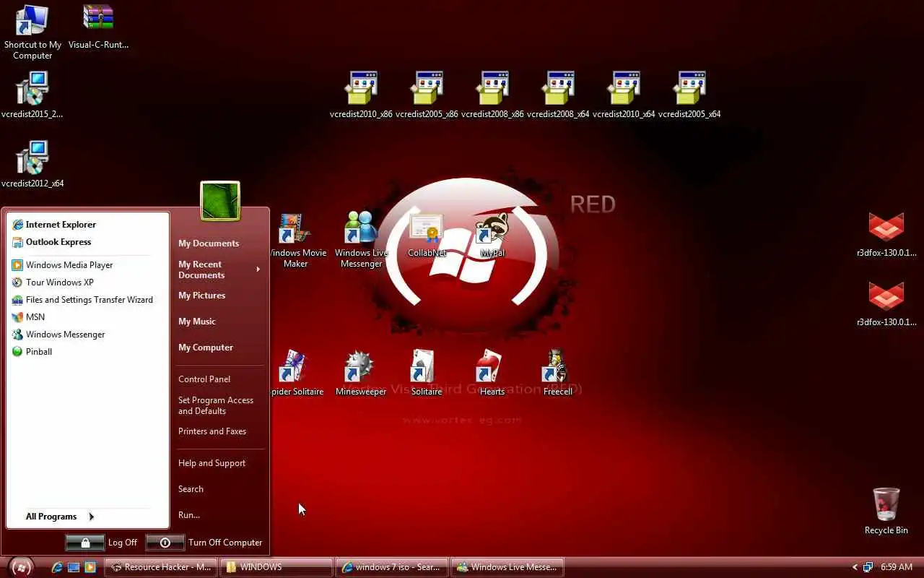Switch to Resource Hacker taskbar button

click(x=160, y=567)
